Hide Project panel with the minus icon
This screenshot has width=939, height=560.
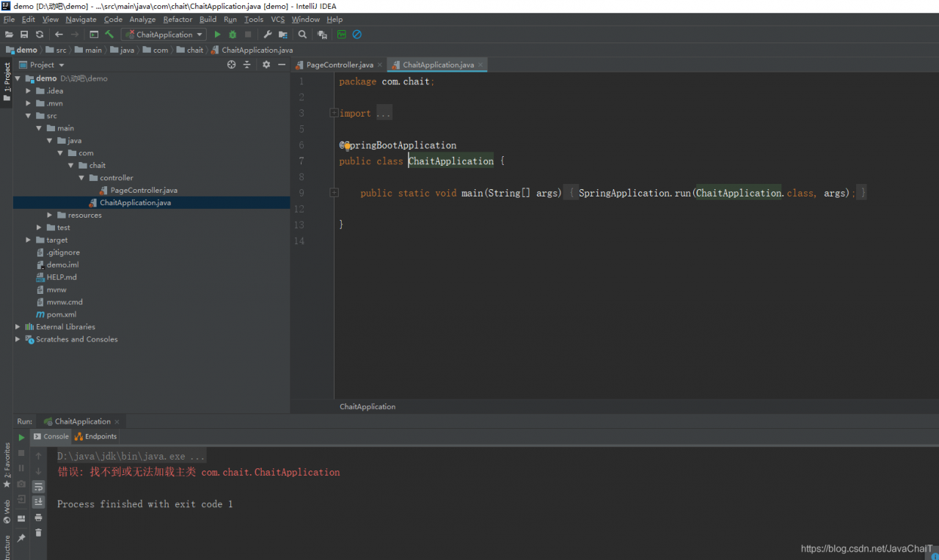(x=282, y=65)
